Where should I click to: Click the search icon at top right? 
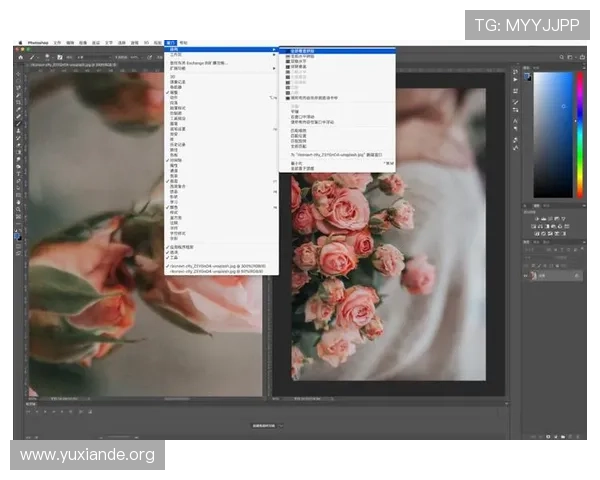563,57
